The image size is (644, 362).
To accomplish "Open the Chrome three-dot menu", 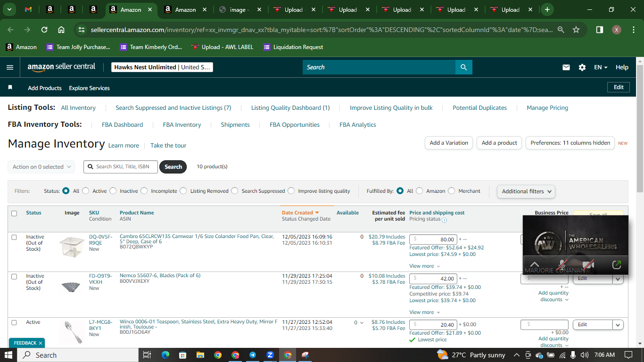I will (x=633, y=30).
